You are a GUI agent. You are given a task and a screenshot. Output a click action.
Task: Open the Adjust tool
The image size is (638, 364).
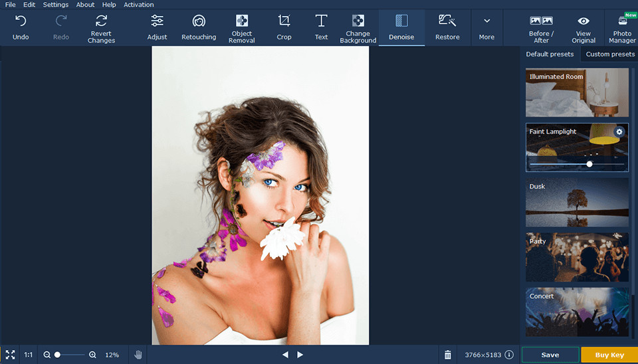(157, 28)
